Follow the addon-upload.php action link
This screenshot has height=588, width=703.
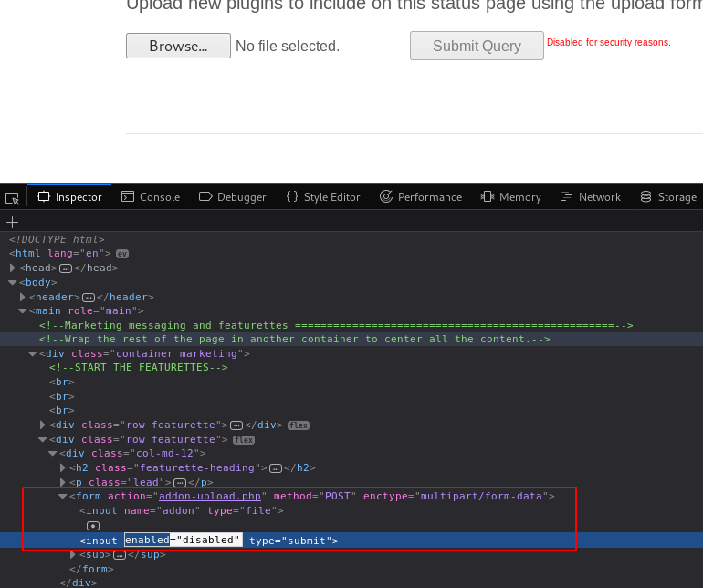pos(210,496)
